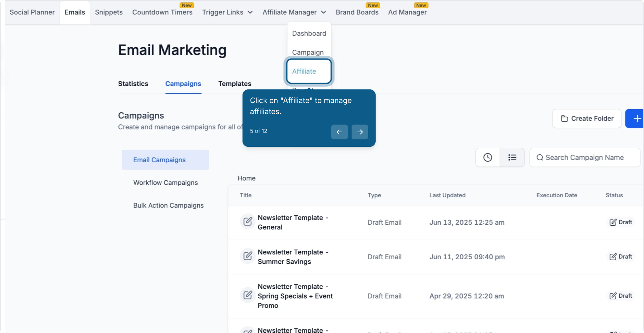Switch to the Templates tab

pyautogui.click(x=235, y=84)
